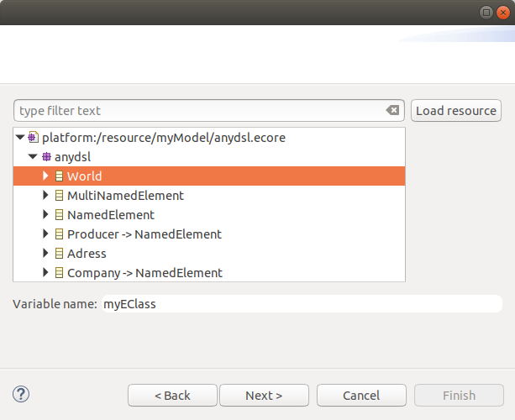515x420 pixels.
Task: Click the Company class icon
Action: pyautogui.click(x=59, y=273)
